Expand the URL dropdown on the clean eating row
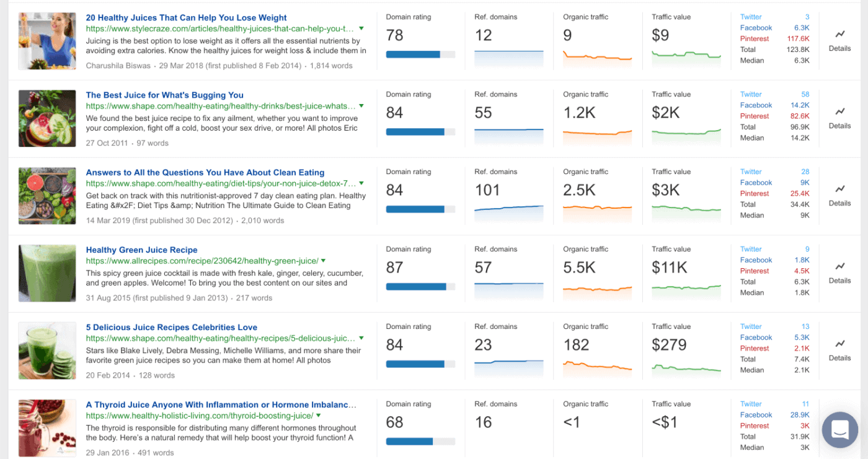The height and width of the screenshot is (459, 868). [x=361, y=183]
